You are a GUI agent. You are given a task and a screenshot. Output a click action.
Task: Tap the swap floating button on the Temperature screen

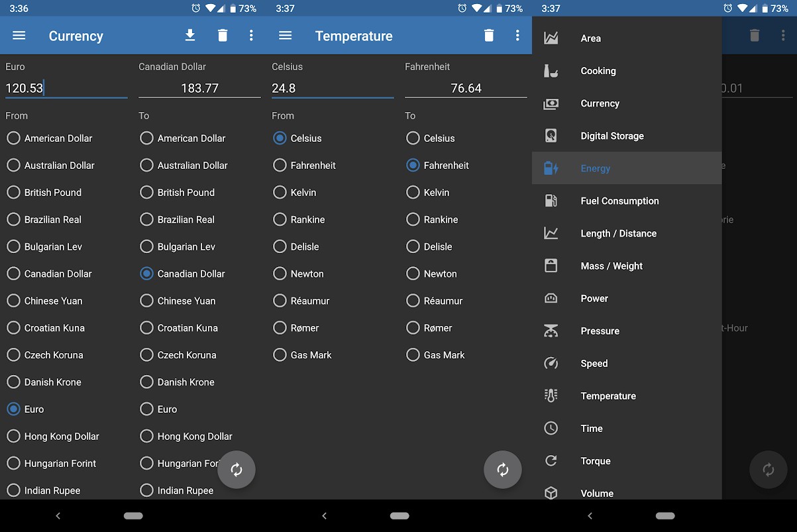point(503,470)
